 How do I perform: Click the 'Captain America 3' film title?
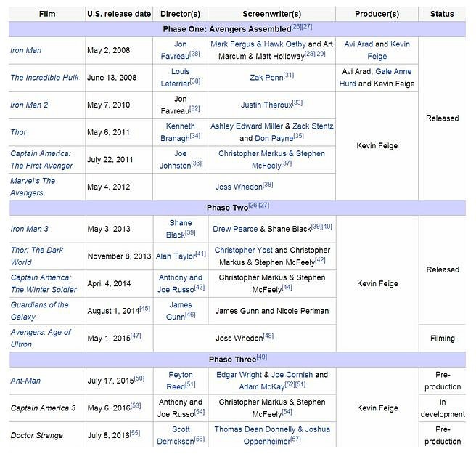tap(43, 408)
